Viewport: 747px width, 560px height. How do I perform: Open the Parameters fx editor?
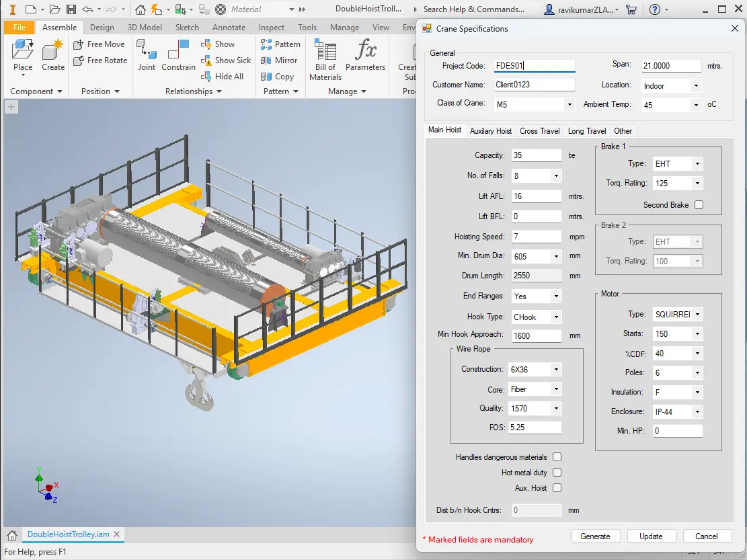pyautogui.click(x=365, y=57)
